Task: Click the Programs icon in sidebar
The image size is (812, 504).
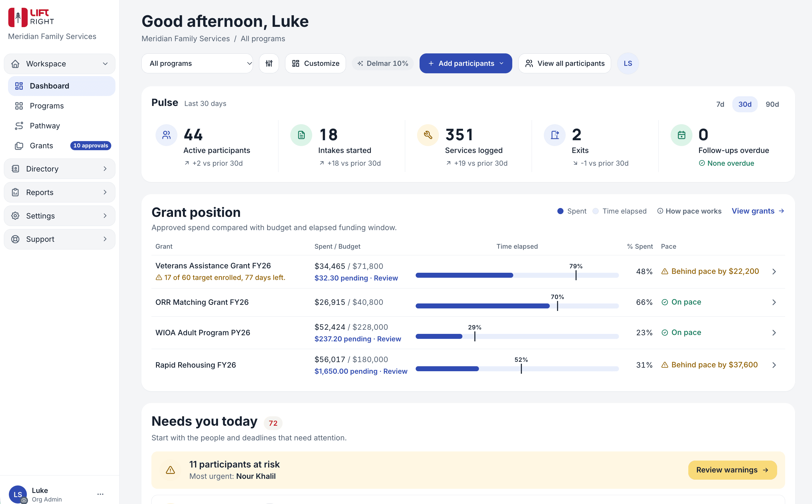Action: click(19, 106)
